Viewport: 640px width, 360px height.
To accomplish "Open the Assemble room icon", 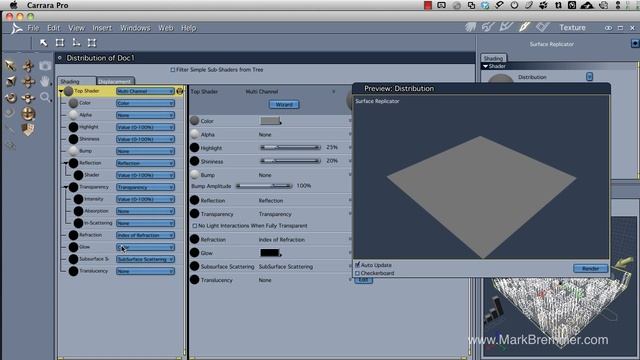I will pyautogui.click(x=470, y=27).
